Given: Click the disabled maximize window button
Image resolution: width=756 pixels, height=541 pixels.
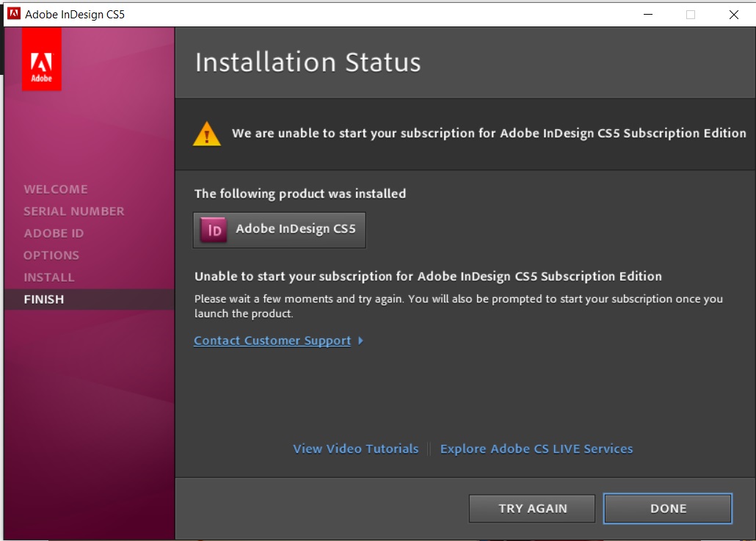Looking at the screenshot, I should (x=691, y=14).
